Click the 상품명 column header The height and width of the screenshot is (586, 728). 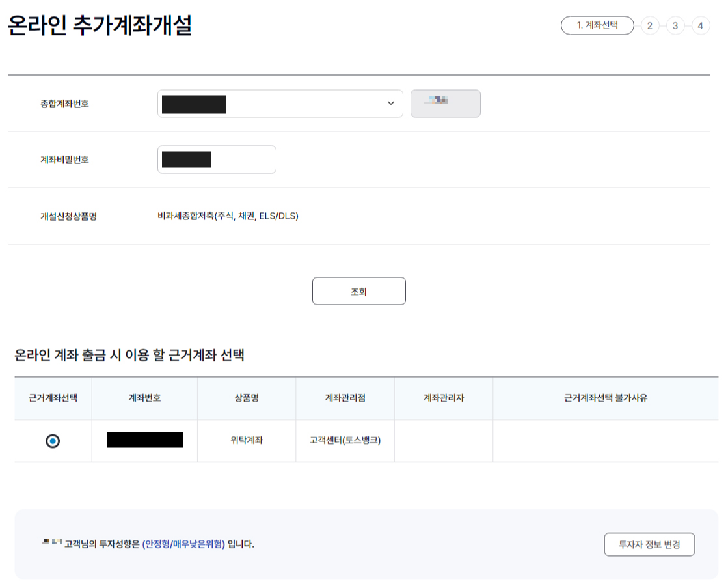pyautogui.click(x=247, y=398)
